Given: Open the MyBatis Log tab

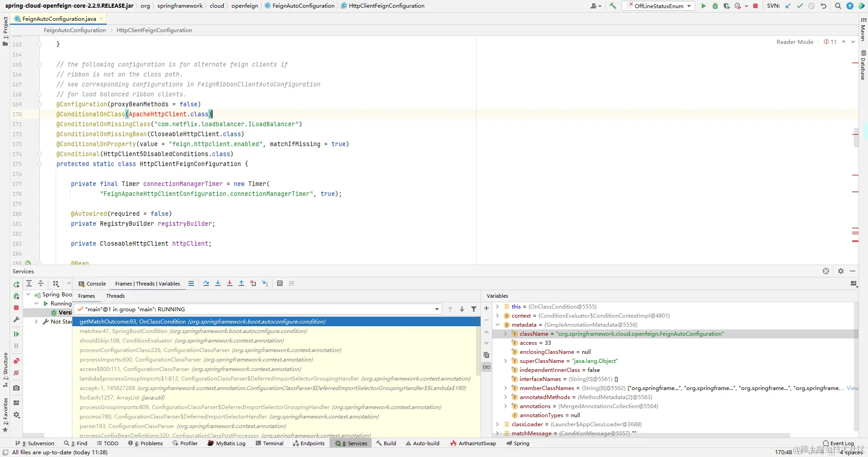Looking at the screenshot, I should click(x=226, y=443).
